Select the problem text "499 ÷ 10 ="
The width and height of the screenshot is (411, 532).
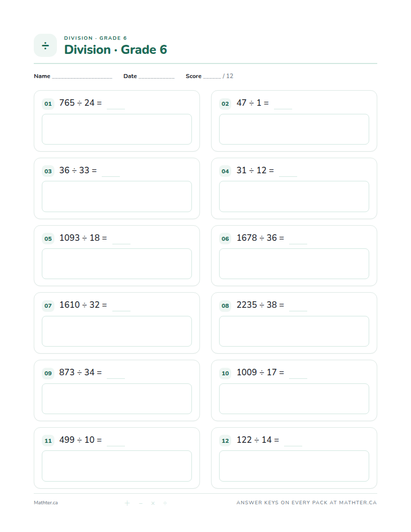(x=81, y=440)
